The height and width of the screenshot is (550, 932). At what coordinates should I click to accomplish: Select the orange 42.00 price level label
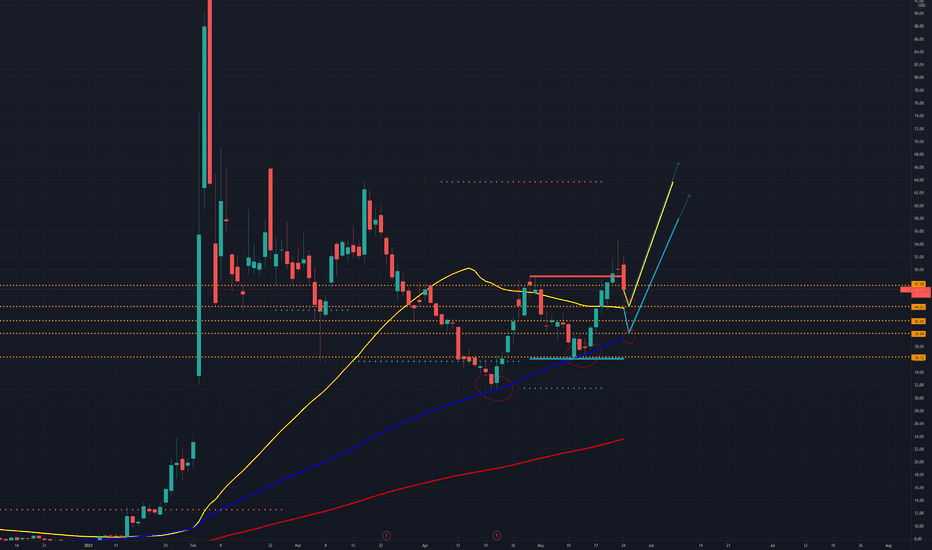coord(919,321)
